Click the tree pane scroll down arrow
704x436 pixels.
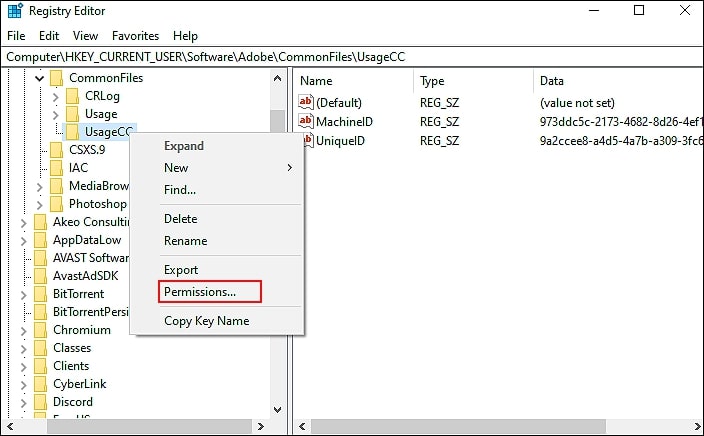[x=277, y=410]
